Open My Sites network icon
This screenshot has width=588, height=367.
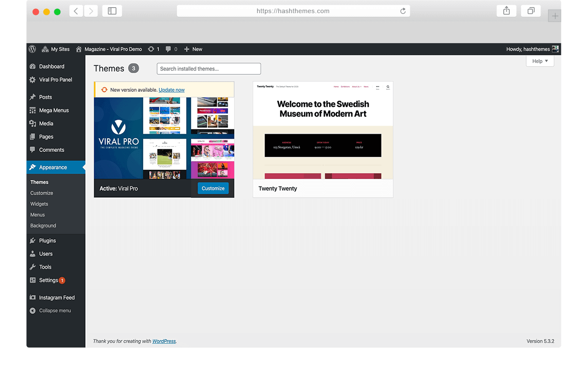(45, 49)
